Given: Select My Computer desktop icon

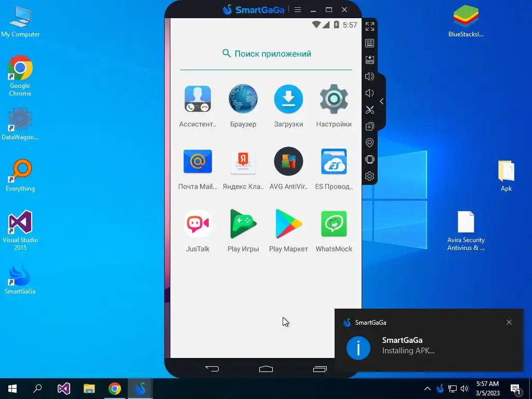Looking at the screenshot, I should [x=20, y=21].
